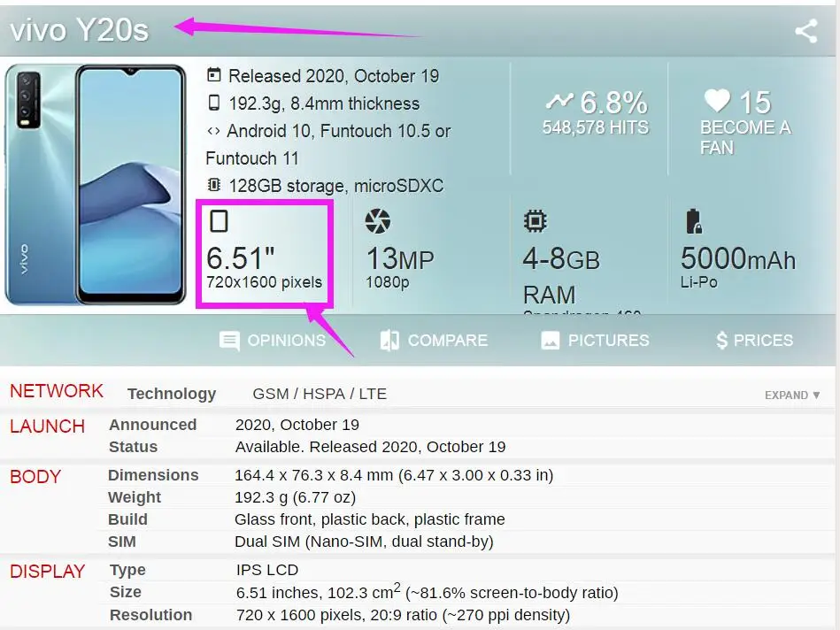Click the Dimensions link
Screen dimensions: 840x630
[153, 475]
